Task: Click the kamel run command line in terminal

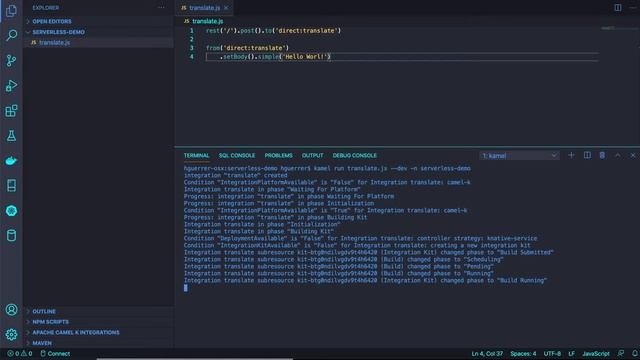Action: [327, 168]
